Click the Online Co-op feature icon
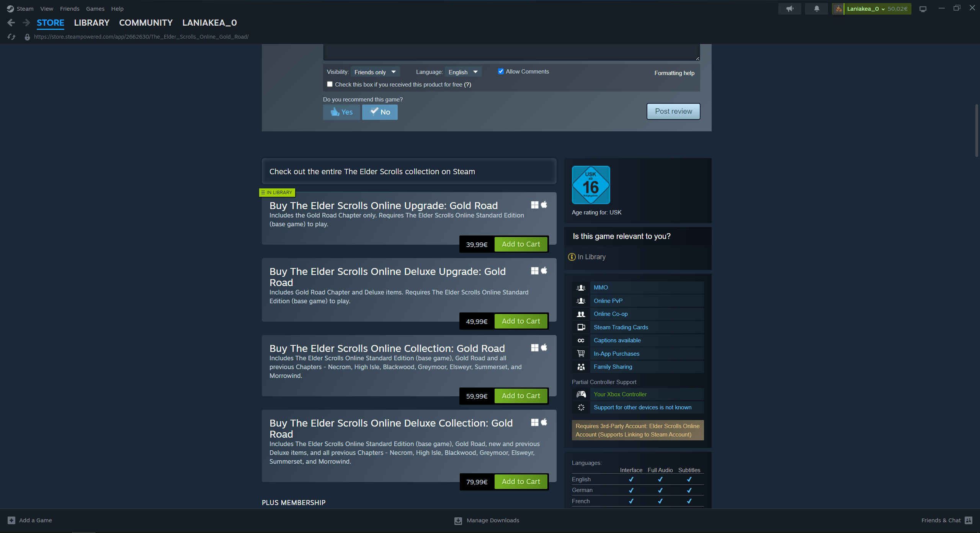 (581, 314)
